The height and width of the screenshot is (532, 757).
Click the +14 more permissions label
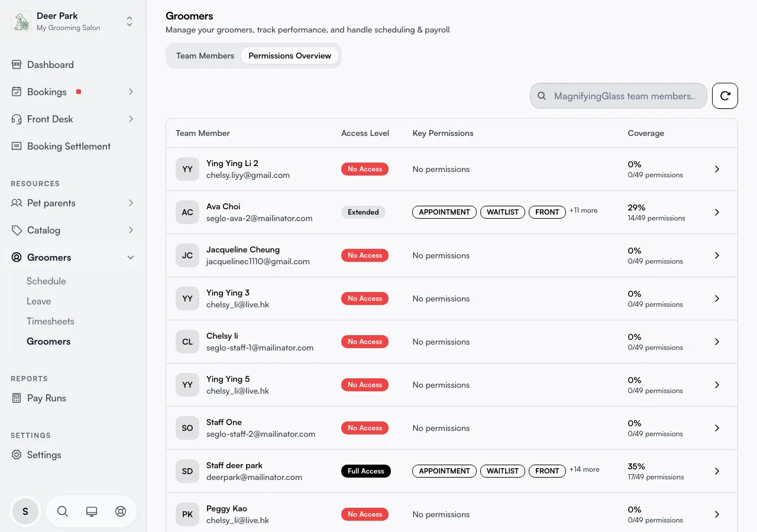coord(584,469)
